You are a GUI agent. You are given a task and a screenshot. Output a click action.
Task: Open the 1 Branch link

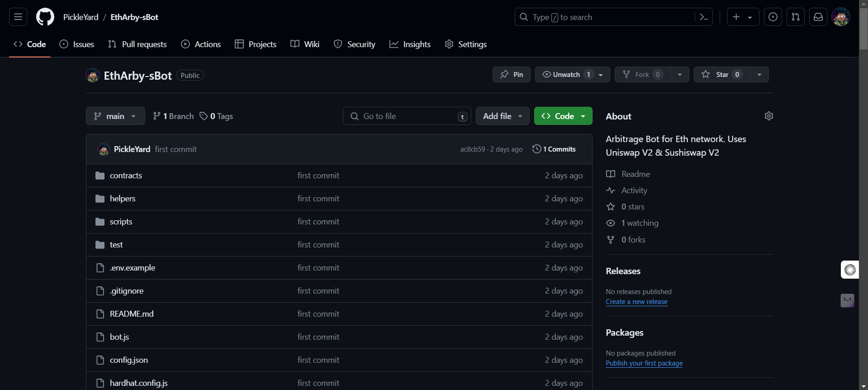pos(173,116)
